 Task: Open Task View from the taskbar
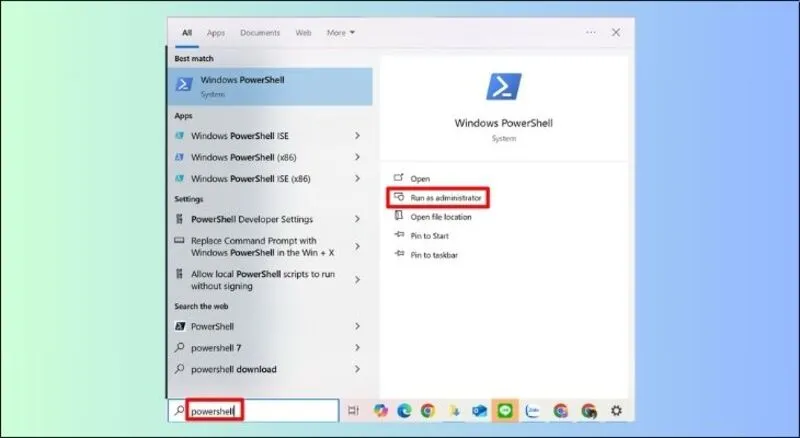[x=353, y=410]
